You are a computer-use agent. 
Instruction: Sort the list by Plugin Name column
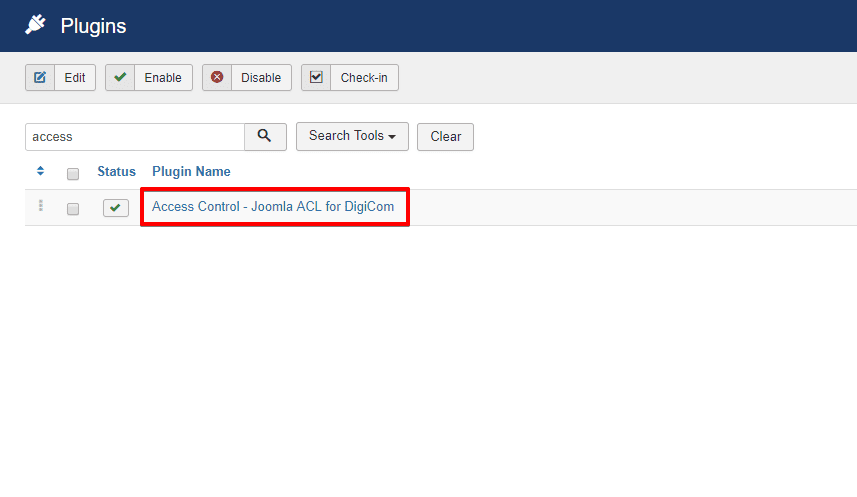coord(191,172)
